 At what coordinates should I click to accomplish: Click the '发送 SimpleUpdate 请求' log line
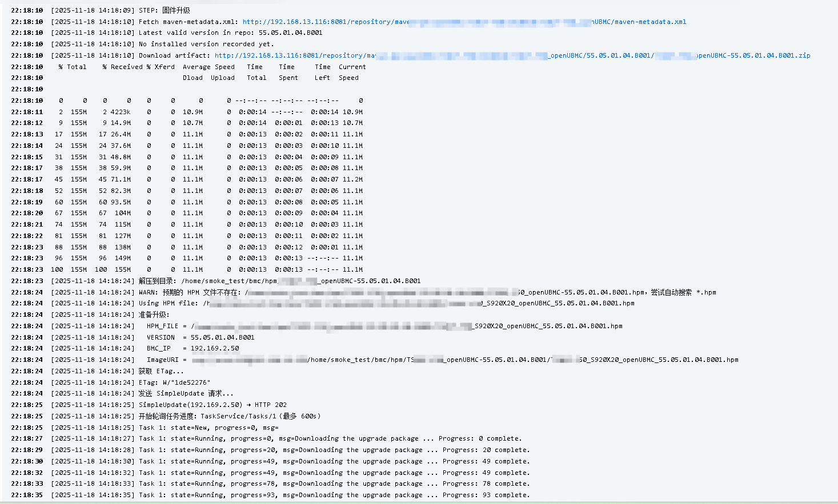186,393
